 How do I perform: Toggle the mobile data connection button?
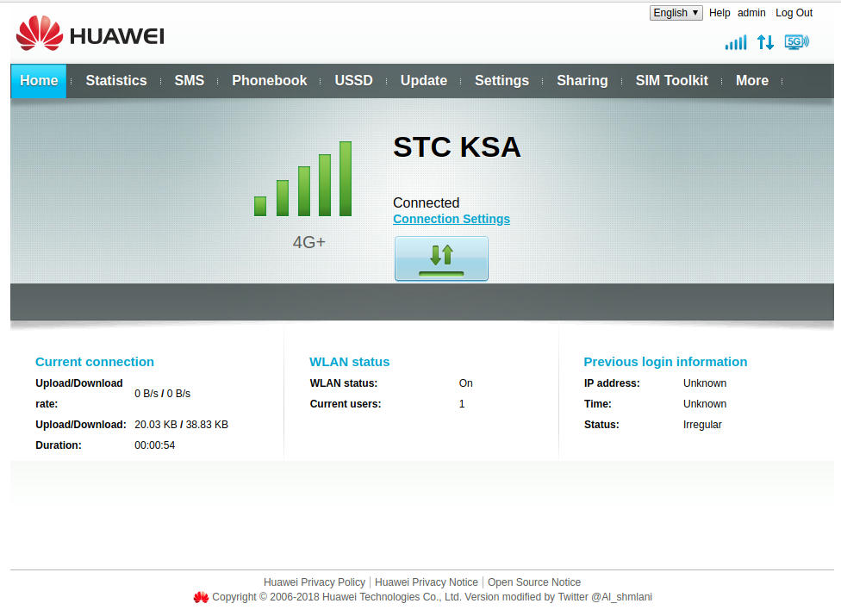click(441, 258)
